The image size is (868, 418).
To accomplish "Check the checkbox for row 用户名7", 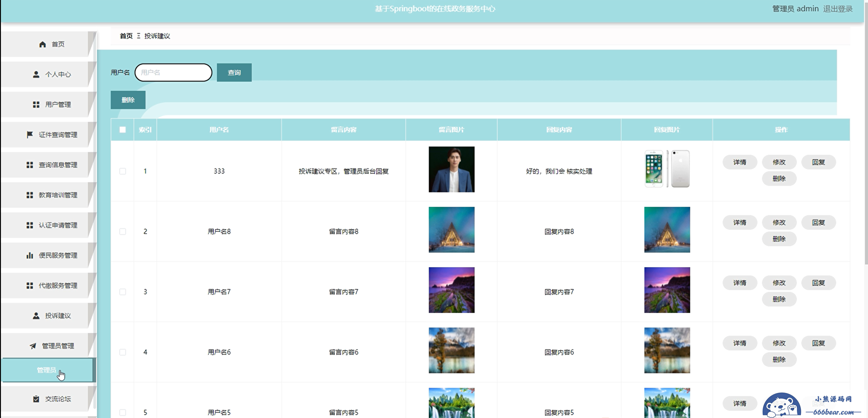I will [x=123, y=292].
